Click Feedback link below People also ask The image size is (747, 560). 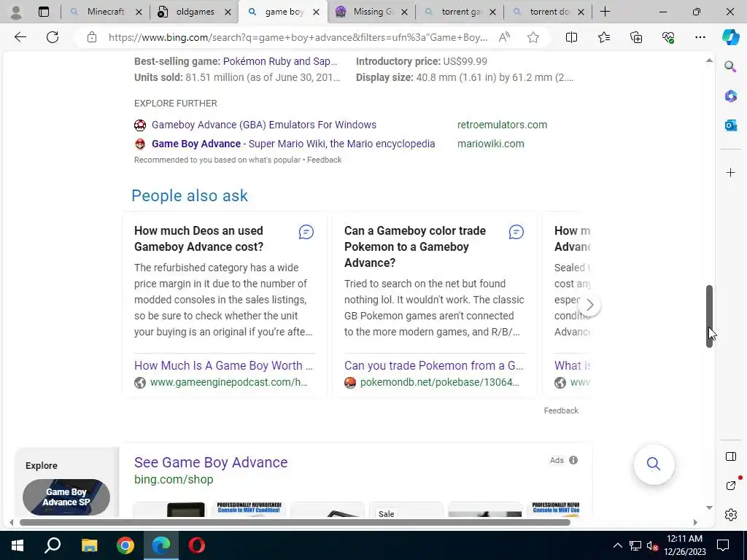click(561, 411)
